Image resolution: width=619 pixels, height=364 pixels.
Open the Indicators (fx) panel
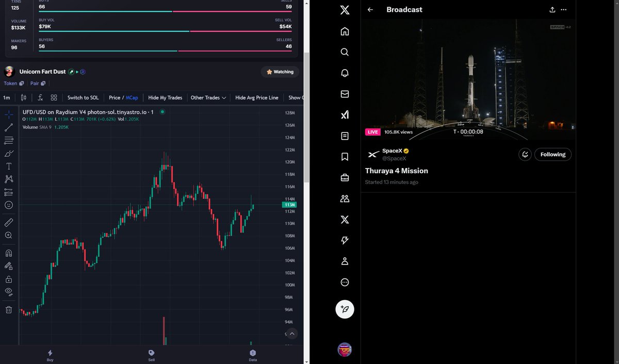point(40,97)
